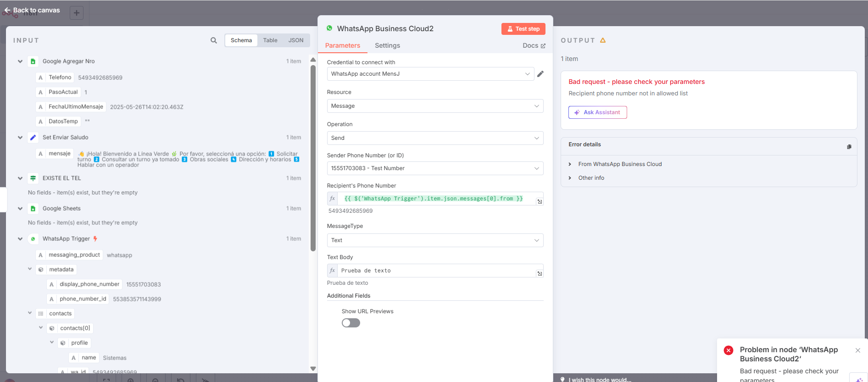
Task: Select the Table view tab
Action: 270,40
